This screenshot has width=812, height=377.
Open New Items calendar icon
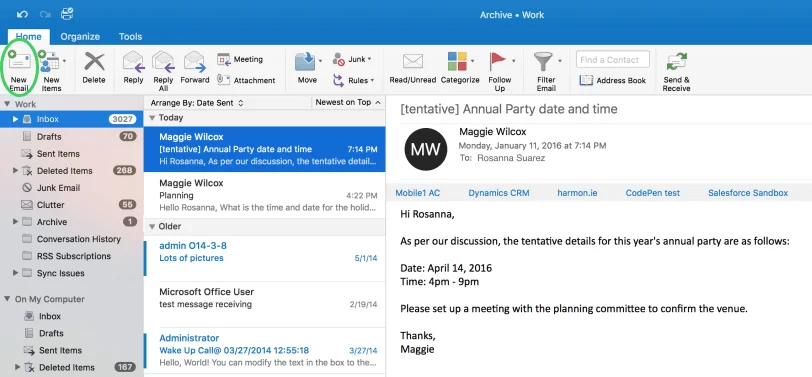[49, 61]
